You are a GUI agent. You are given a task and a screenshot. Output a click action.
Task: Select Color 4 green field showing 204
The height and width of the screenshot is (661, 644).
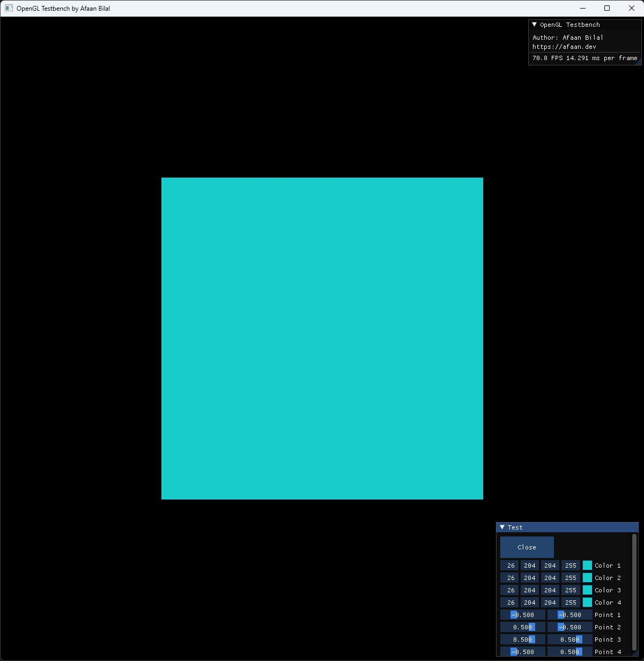click(530, 603)
